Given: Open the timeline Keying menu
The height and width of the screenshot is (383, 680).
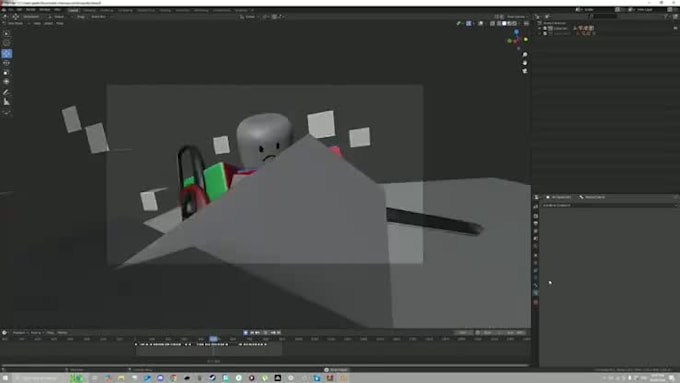Looking at the screenshot, I should coord(36,332).
